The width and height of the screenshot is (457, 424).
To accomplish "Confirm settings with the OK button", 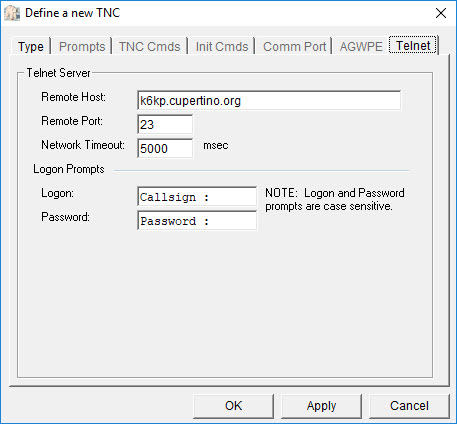I will (x=233, y=406).
